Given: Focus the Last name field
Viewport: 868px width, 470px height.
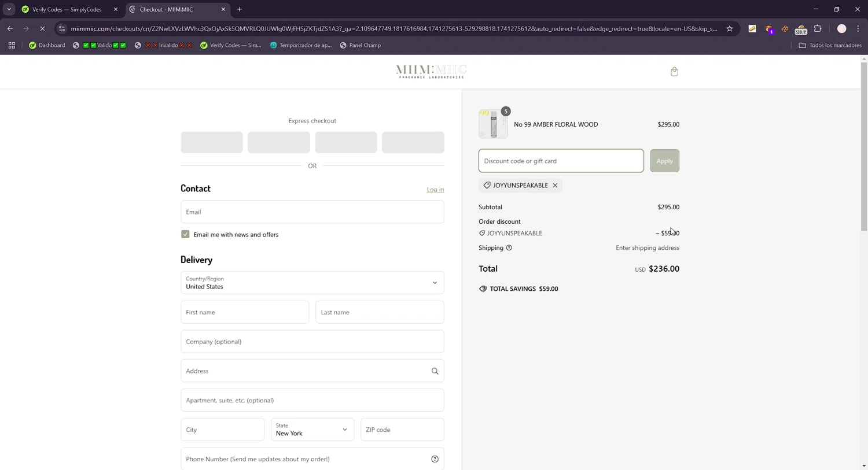Looking at the screenshot, I should (x=380, y=312).
